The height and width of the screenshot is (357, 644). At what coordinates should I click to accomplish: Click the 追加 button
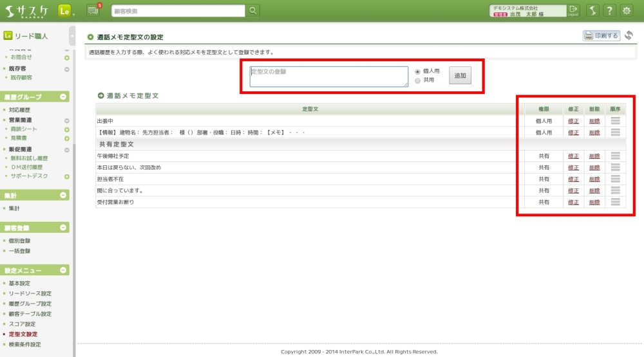coord(460,76)
